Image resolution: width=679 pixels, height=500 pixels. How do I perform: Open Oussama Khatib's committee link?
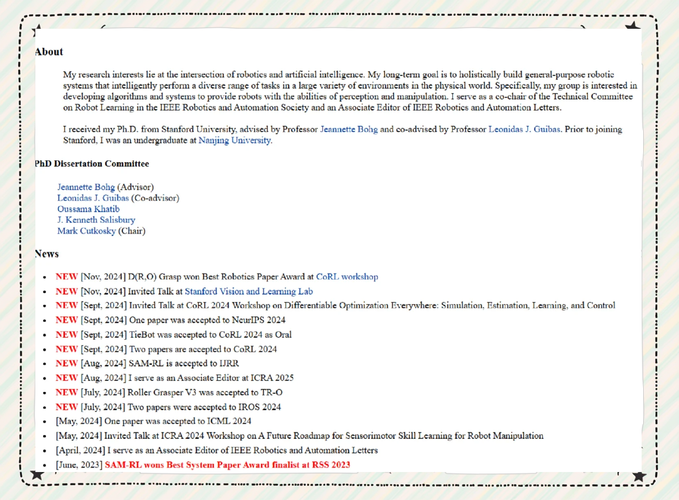[89, 209]
